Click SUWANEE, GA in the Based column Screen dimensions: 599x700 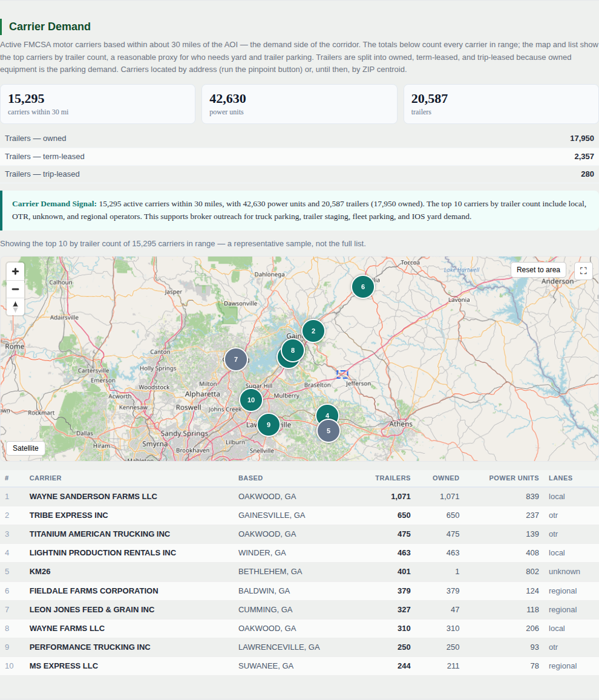click(x=266, y=666)
